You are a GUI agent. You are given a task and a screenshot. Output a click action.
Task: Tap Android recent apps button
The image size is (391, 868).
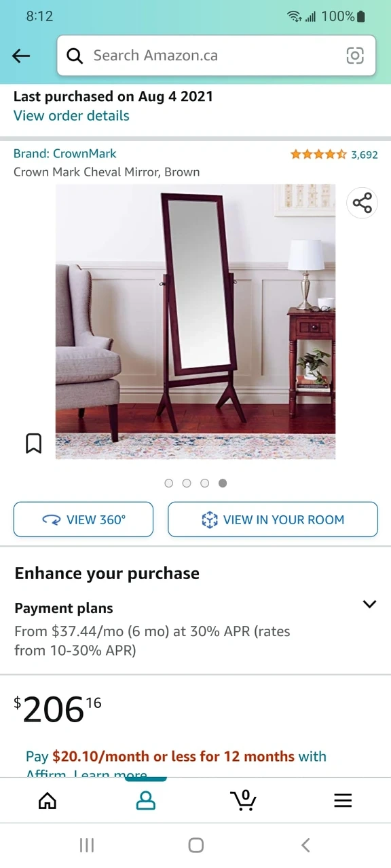pyautogui.click(x=87, y=845)
